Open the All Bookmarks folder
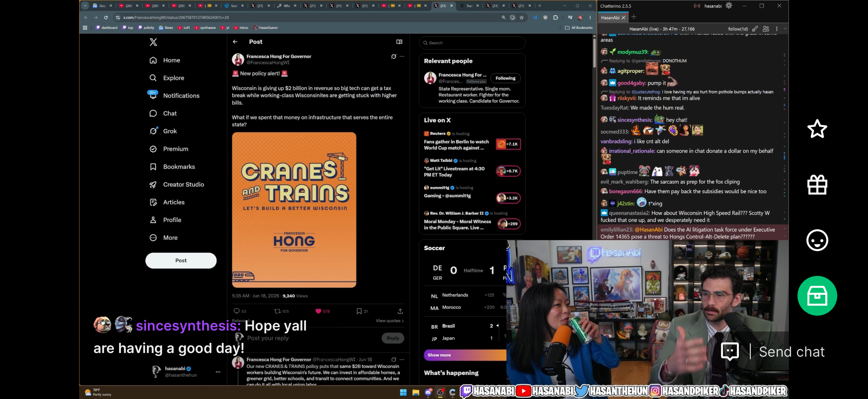The height and width of the screenshot is (399, 868). (x=578, y=28)
